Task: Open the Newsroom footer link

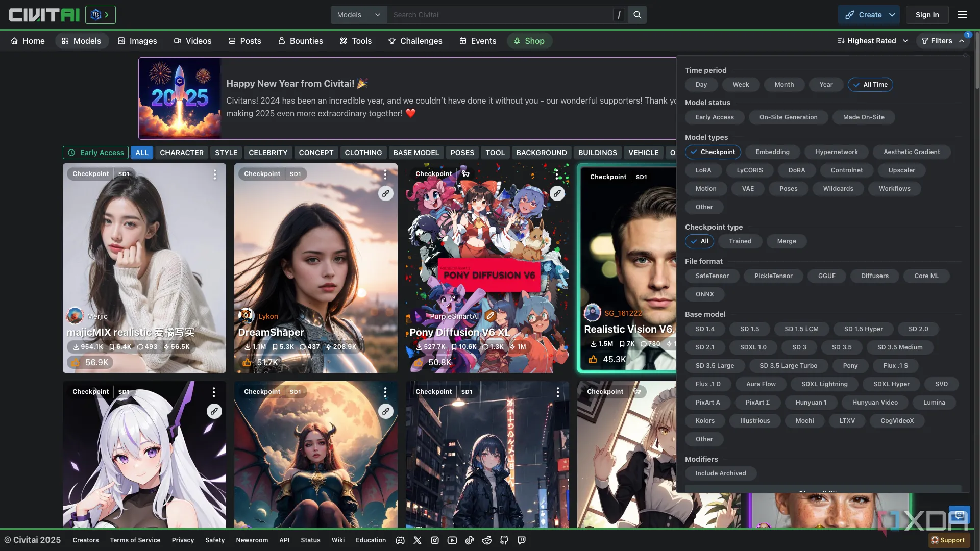Action: pyautogui.click(x=252, y=540)
